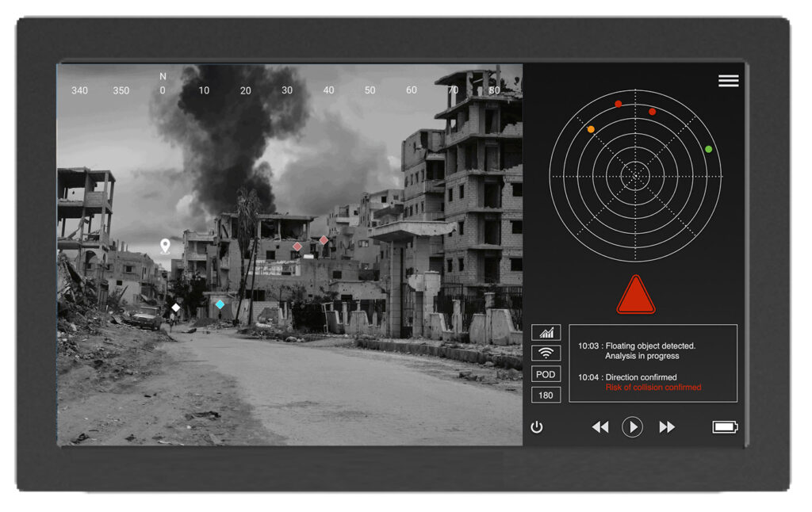Image resolution: width=812 pixels, height=512 pixels.
Task: Rewind the video feed
Action: 600,427
